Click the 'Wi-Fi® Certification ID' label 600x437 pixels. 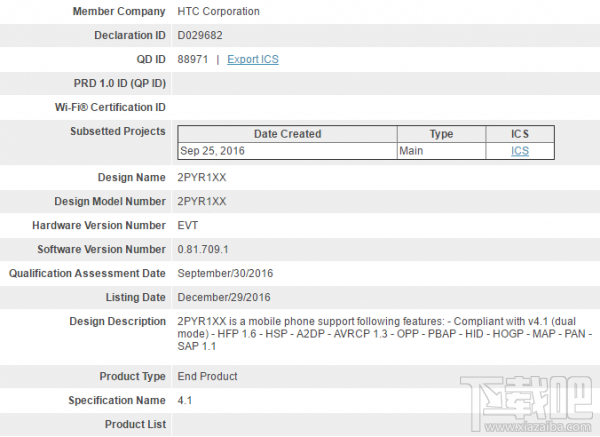tap(110, 107)
